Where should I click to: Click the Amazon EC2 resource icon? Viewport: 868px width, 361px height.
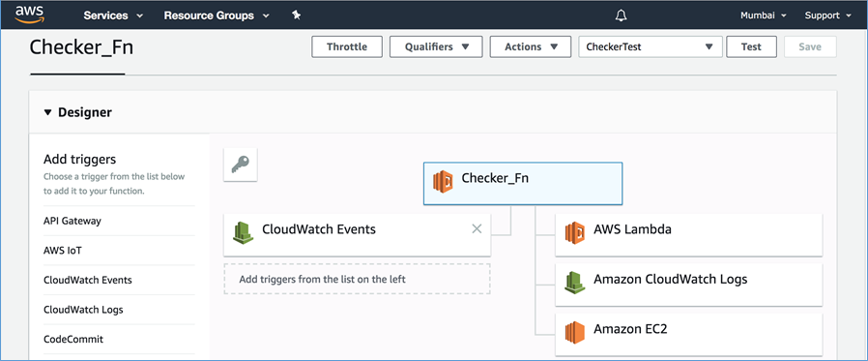[x=574, y=332]
